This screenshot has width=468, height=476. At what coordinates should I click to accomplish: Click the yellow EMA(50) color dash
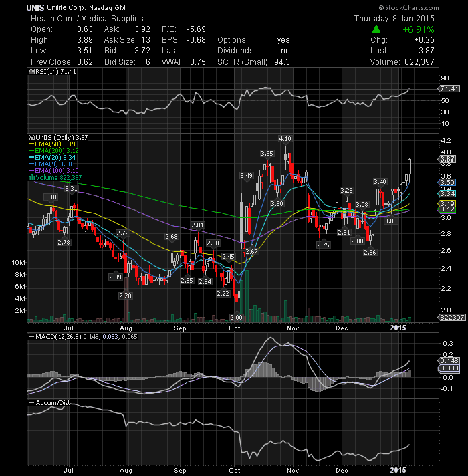31,144
